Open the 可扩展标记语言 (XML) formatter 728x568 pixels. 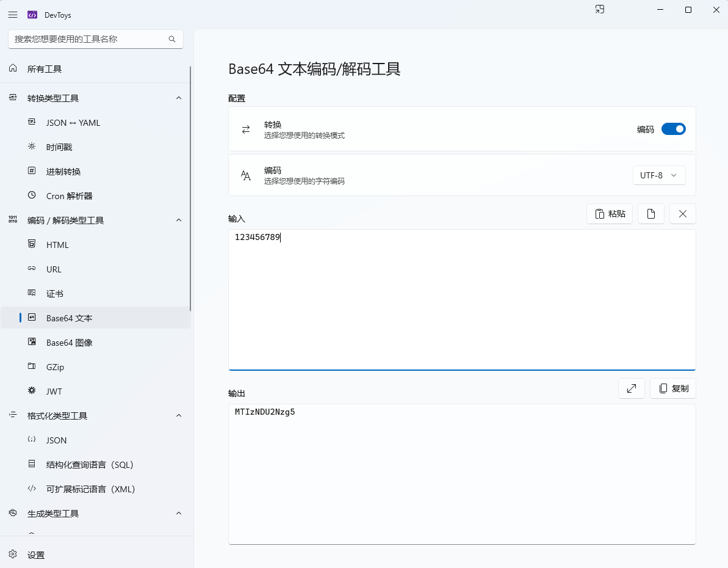click(x=95, y=489)
